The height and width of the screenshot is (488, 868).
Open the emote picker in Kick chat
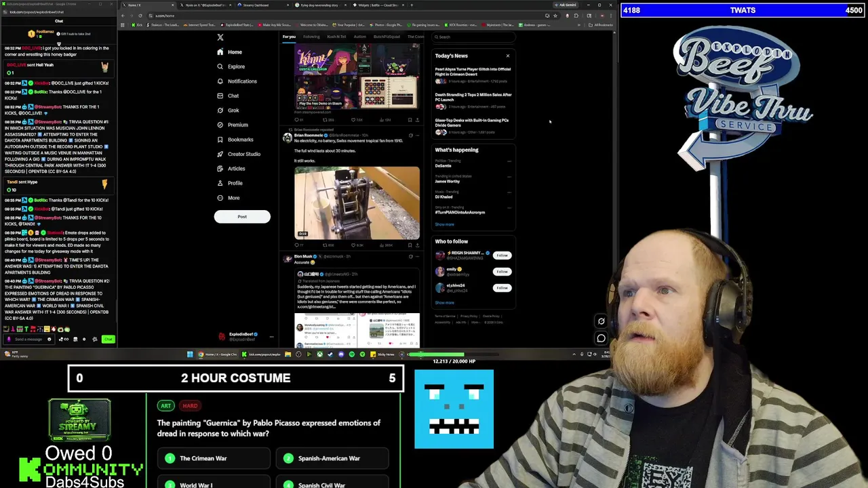click(x=50, y=339)
